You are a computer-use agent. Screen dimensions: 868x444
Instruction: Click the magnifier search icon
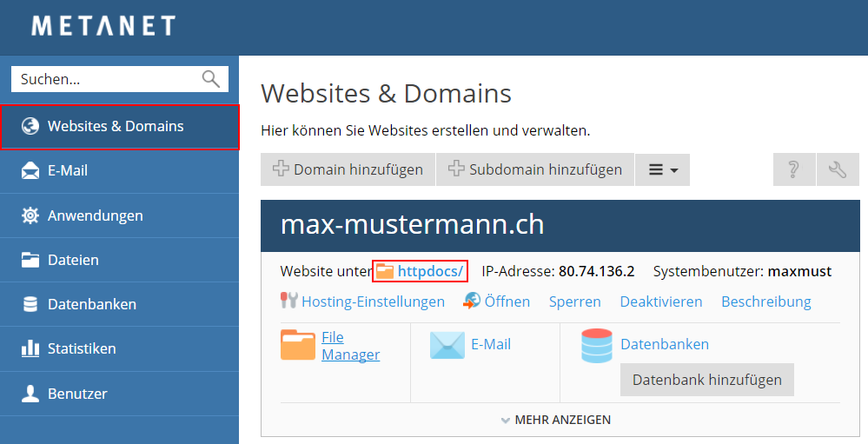[210, 79]
